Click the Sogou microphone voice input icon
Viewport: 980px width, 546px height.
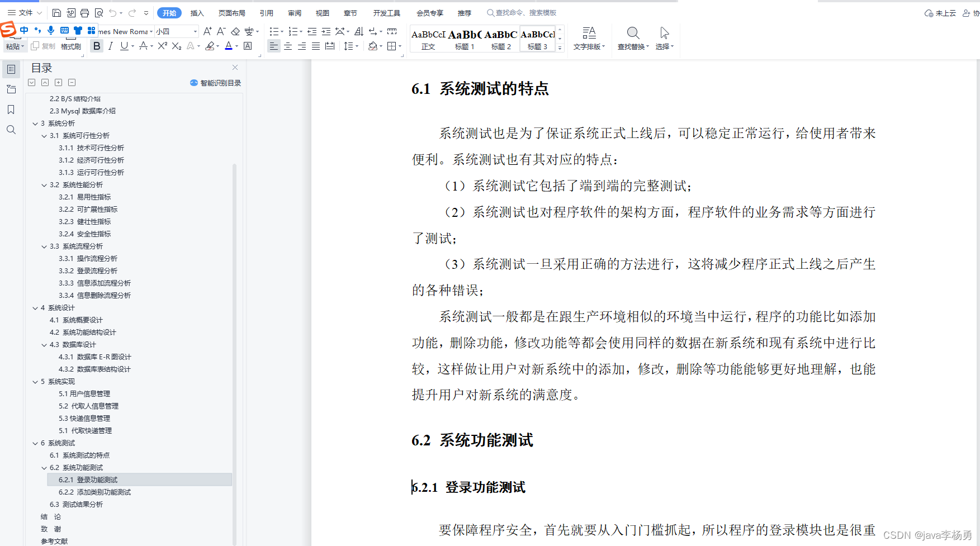[x=51, y=30]
